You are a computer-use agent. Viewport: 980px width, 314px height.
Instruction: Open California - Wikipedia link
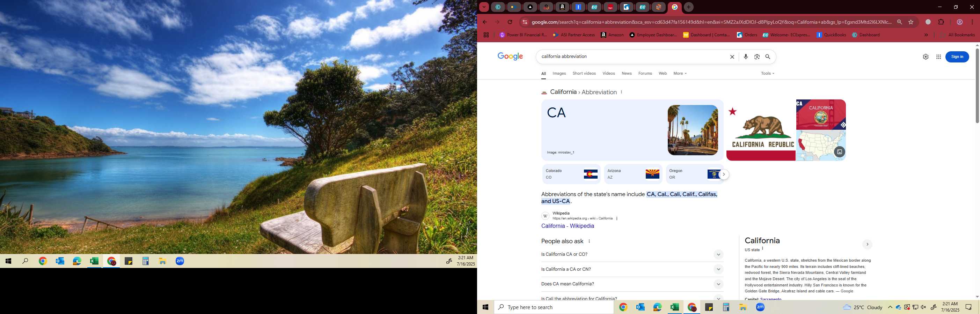(567, 226)
